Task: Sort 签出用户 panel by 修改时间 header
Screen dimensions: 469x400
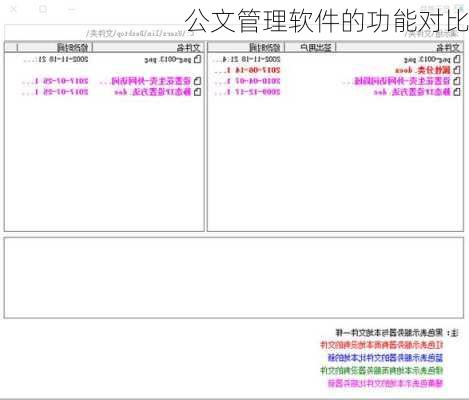Action: pos(246,48)
